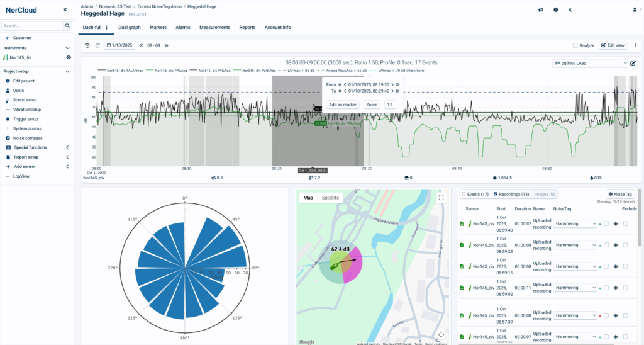
Task: Enable the Analyze checkbox
Action: point(575,45)
